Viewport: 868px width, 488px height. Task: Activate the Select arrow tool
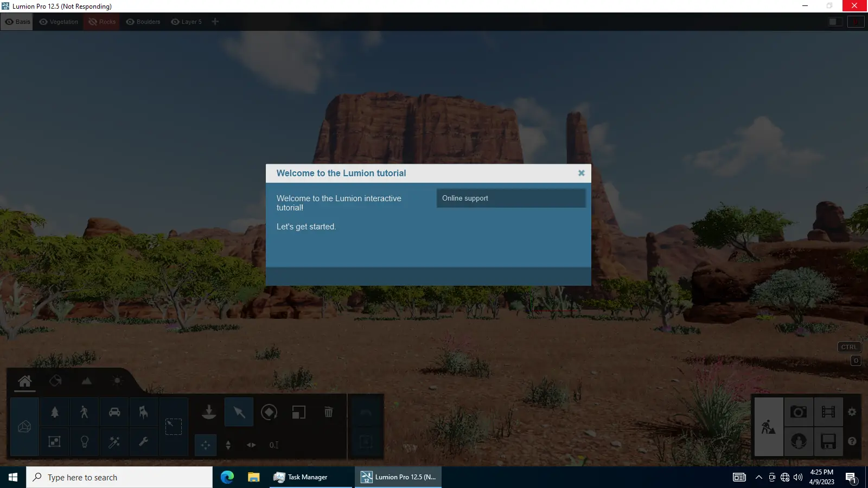point(239,412)
